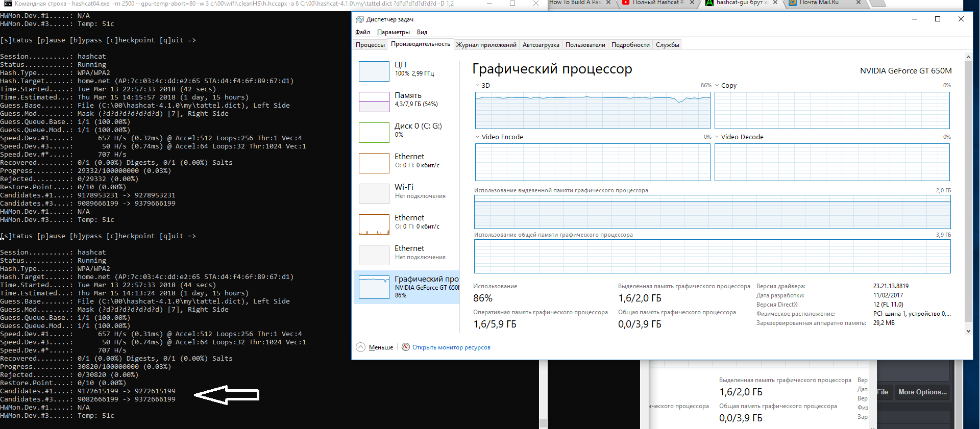Close the Полный Hashcat YouTube tab
The image size is (980, 429).
692,3
